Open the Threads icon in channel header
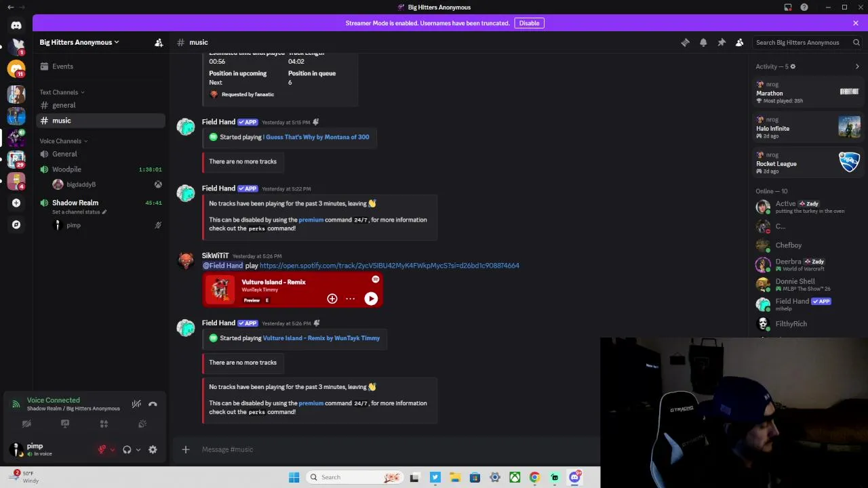Image resolution: width=868 pixels, height=488 pixels. coord(685,42)
